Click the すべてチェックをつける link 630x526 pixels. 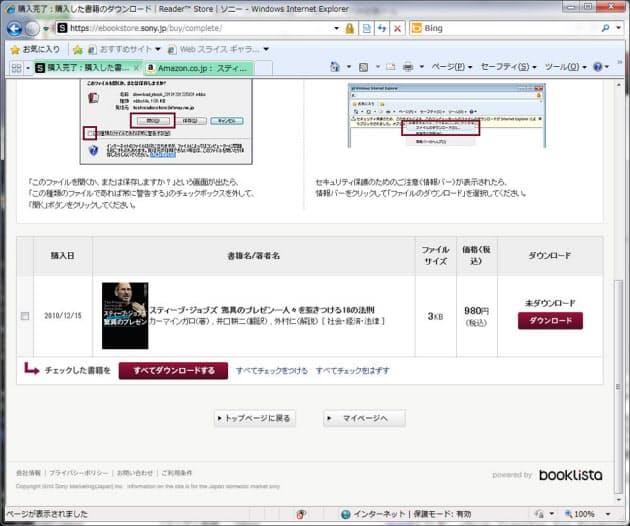(x=271, y=370)
